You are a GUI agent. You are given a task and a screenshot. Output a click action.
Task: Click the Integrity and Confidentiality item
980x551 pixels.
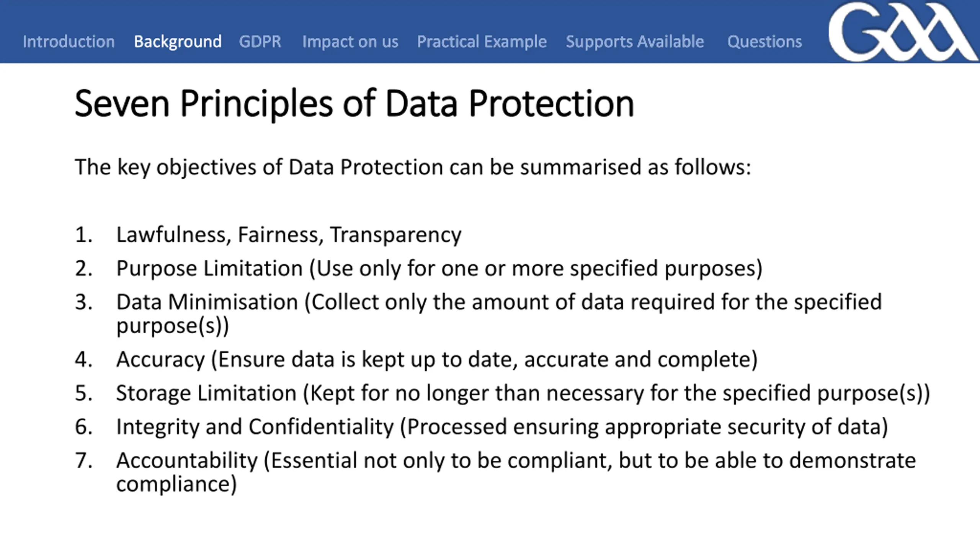(502, 427)
